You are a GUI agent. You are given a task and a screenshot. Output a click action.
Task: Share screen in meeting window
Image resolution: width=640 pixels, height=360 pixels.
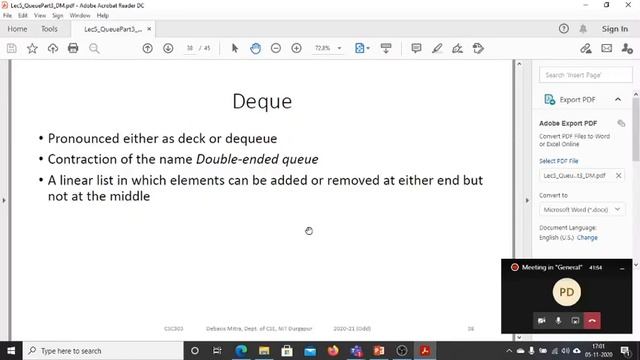575,321
